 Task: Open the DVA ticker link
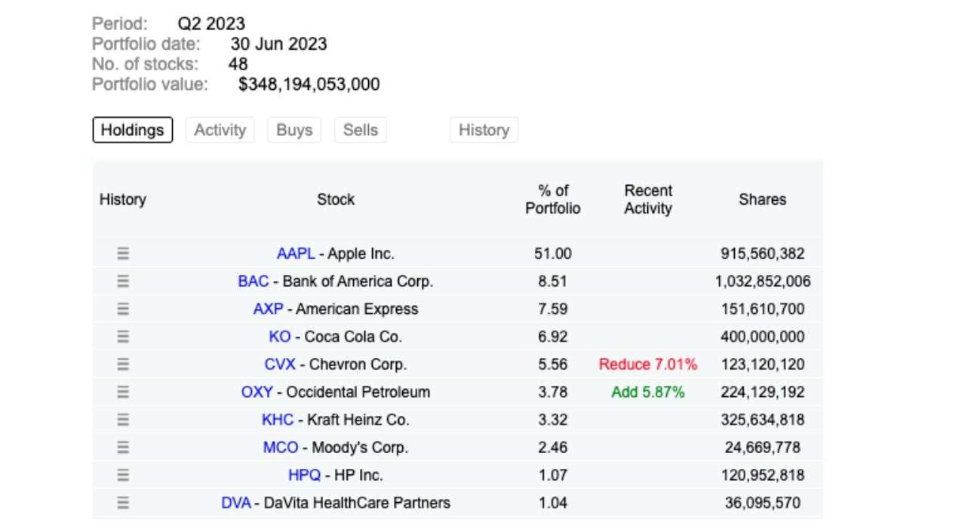[236, 503]
